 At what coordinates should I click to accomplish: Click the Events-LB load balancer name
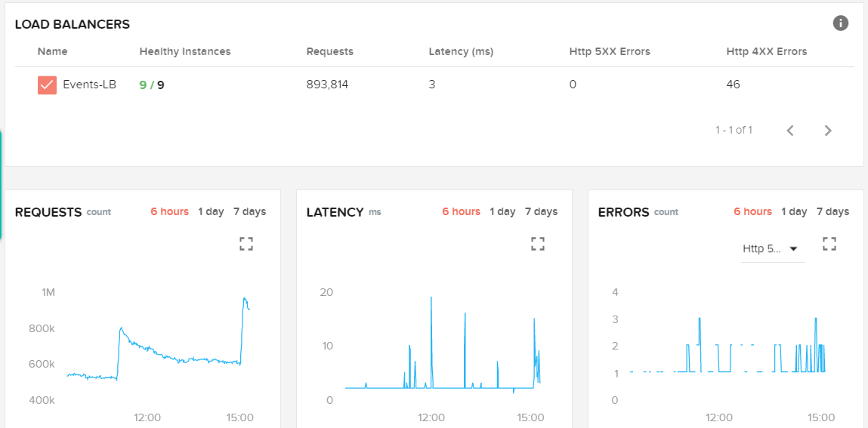[x=89, y=85]
